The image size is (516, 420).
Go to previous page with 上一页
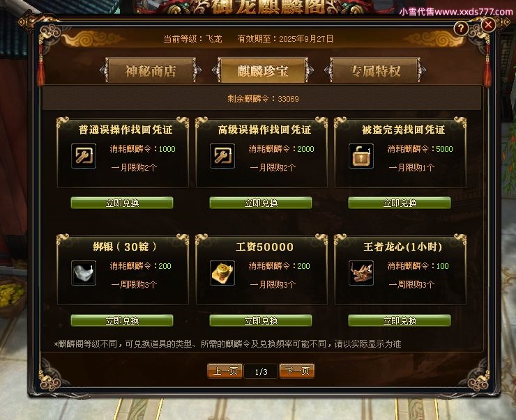225,371
